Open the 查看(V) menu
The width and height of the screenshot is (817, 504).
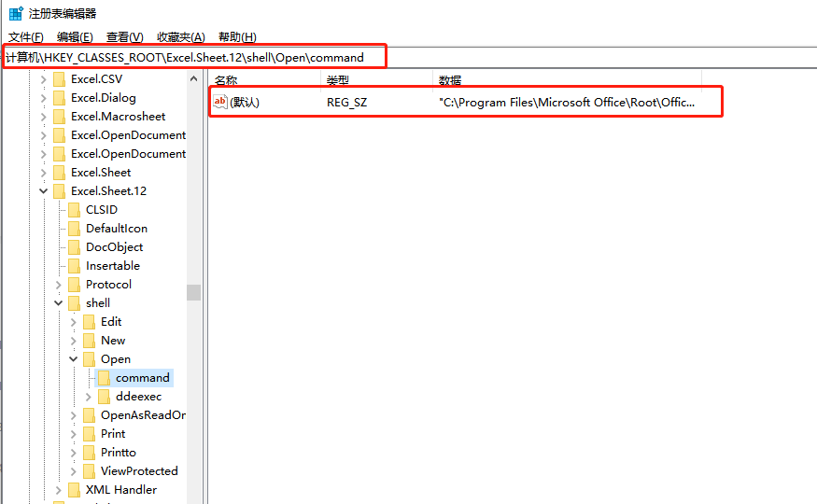pyautogui.click(x=124, y=37)
